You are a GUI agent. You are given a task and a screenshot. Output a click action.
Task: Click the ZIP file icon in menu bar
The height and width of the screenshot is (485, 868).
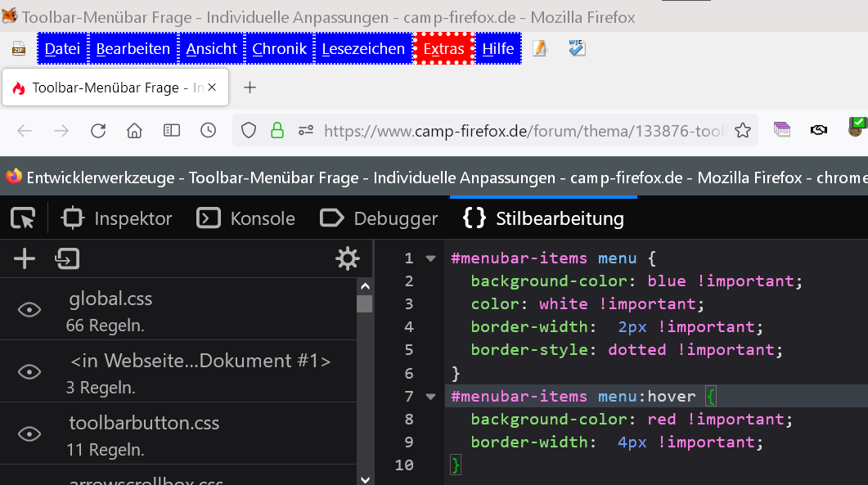click(19, 49)
